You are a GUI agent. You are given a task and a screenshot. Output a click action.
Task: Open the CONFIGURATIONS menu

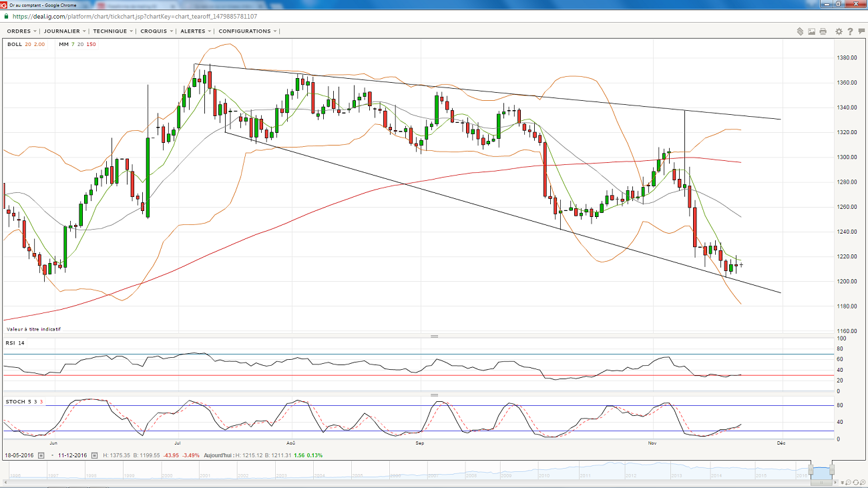247,31
